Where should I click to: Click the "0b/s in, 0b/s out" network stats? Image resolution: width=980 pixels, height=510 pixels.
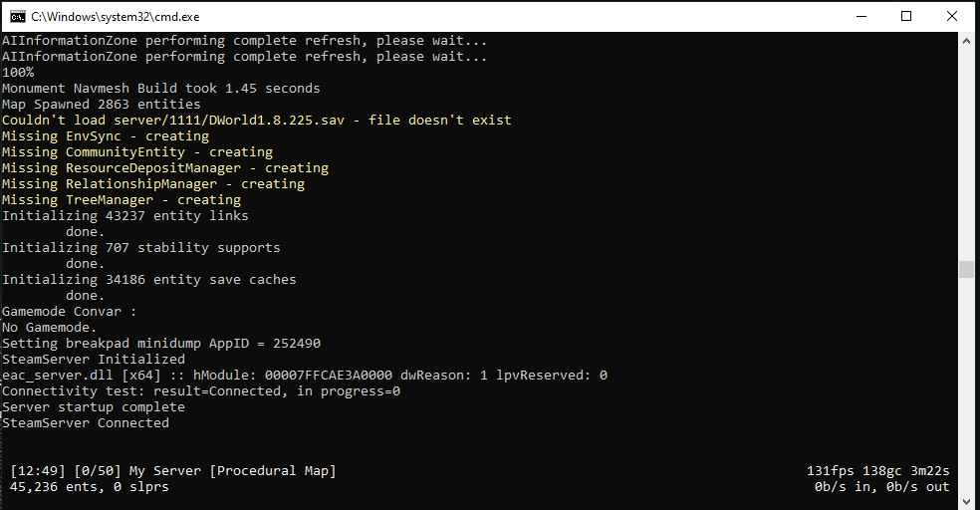click(881, 487)
